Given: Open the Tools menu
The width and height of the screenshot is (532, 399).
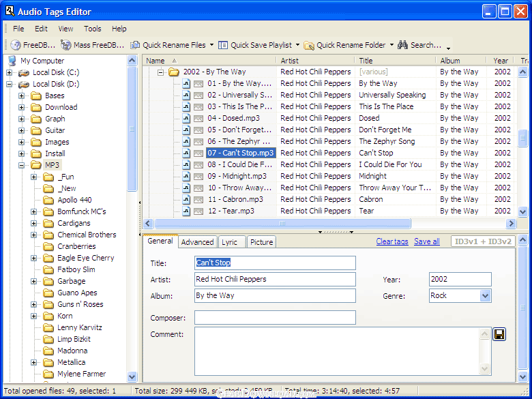Looking at the screenshot, I should 93,29.
